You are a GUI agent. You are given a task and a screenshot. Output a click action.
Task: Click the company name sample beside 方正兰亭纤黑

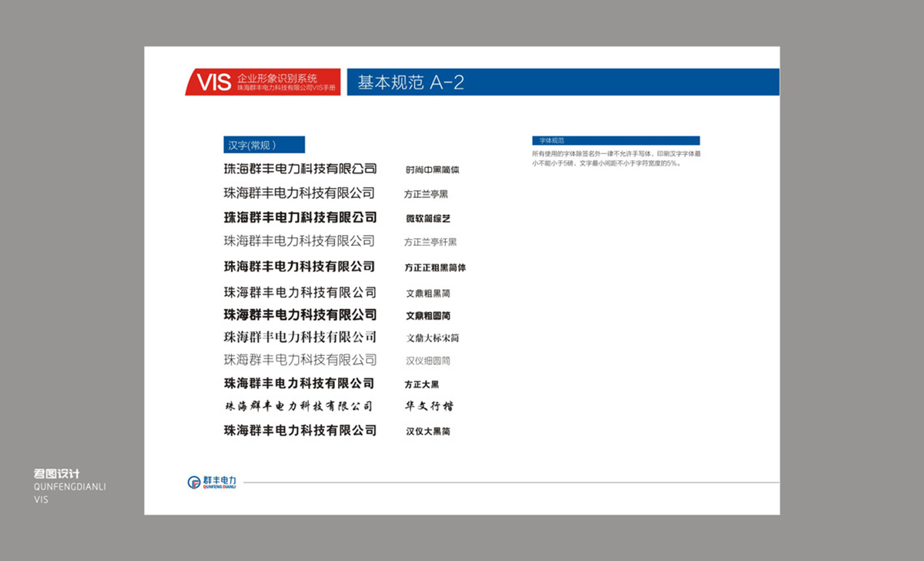pyautogui.click(x=300, y=241)
